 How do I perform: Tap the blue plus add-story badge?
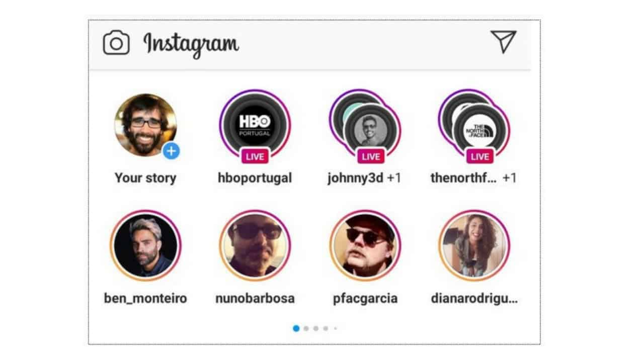[172, 150]
